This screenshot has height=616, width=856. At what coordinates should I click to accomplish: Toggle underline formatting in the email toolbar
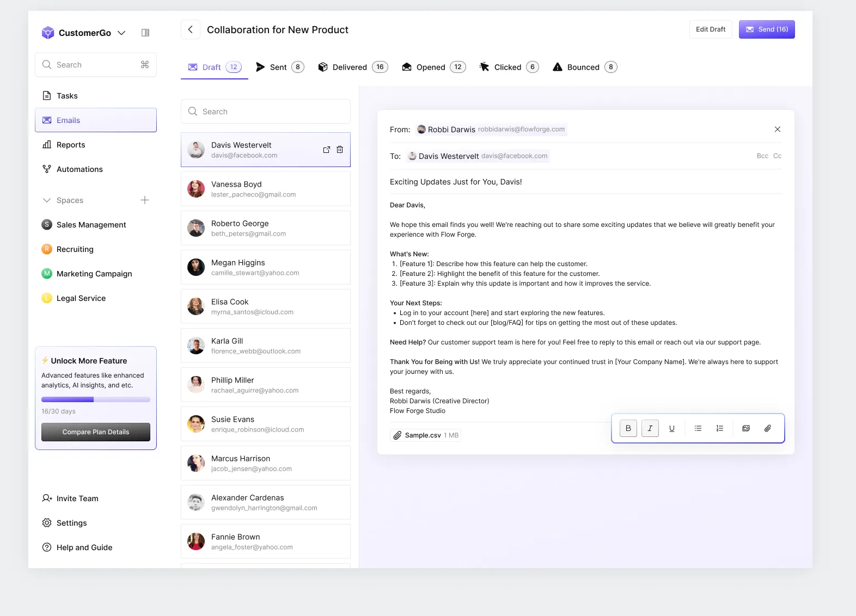point(672,428)
